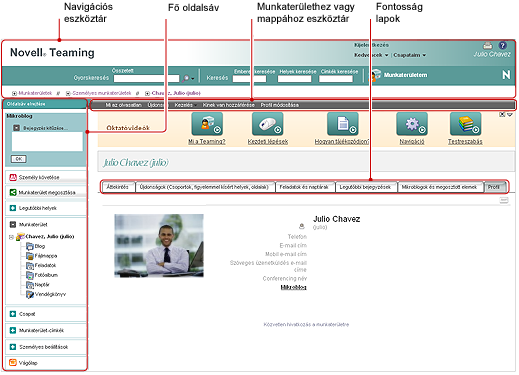This screenshot has height=375, width=519.
Task: Open the Kezelés toolbar menu
Action: (x=186, y=105)
